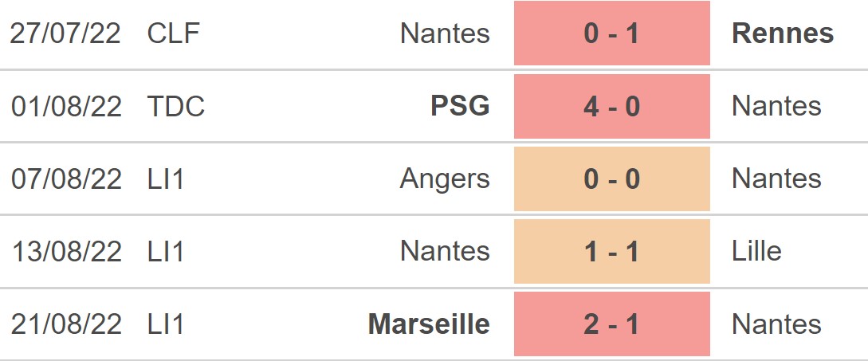Click the 21/08/22 date cell
The height and width of the screenshot is (361, 868).
tap(66, 324)
